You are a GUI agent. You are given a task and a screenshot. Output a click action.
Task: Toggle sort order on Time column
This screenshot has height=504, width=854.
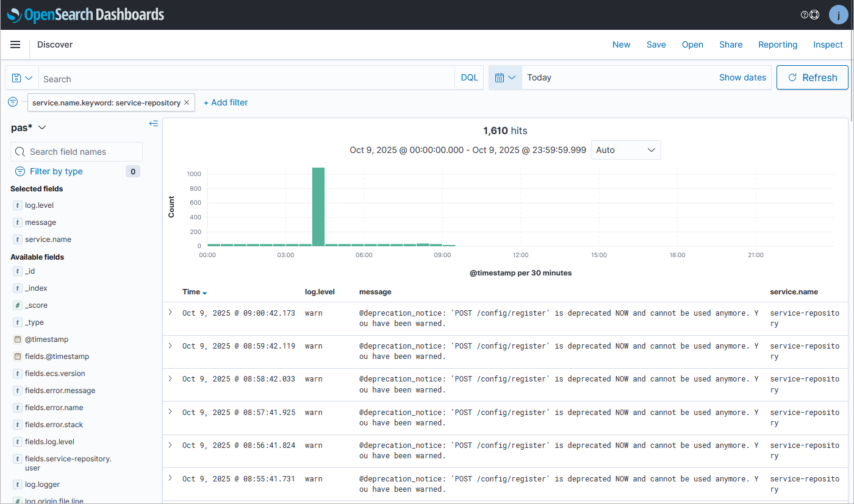[x=204, y=293]
